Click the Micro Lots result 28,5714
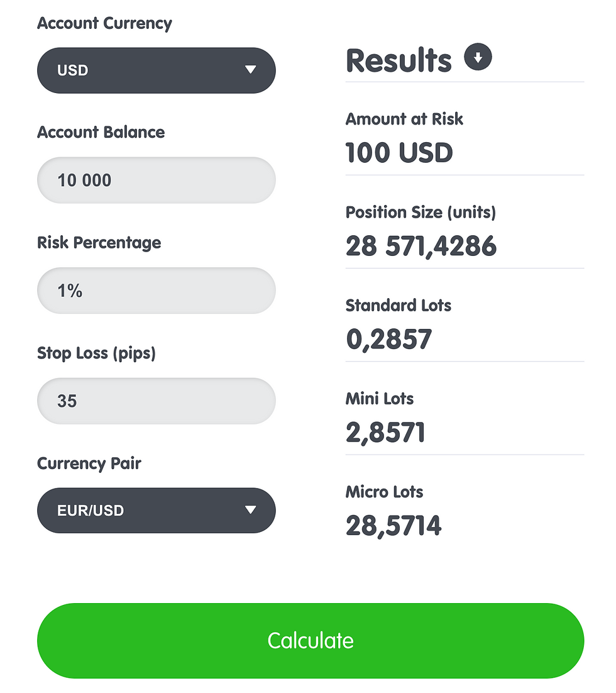This screenshot has height=693, width=616. 393,526
